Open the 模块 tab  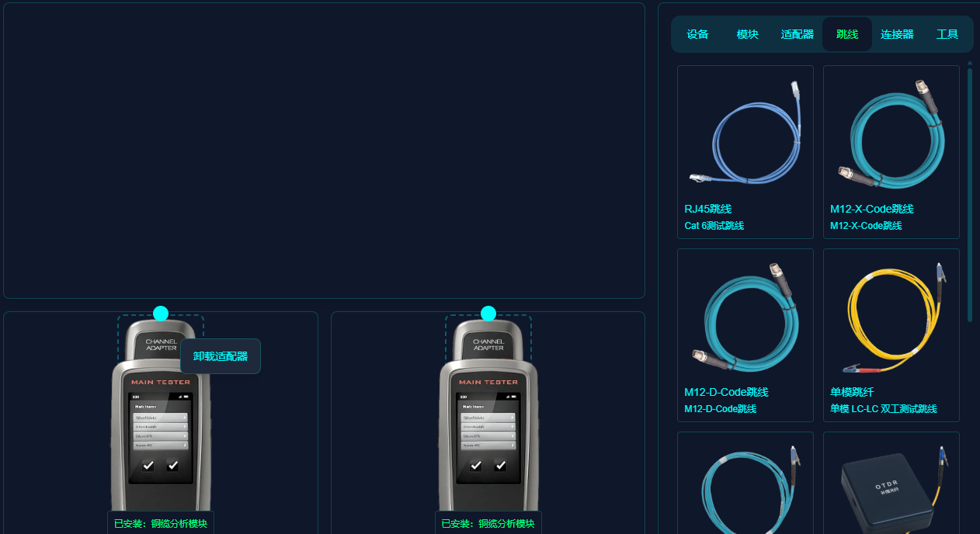click(x=747, y=34)
